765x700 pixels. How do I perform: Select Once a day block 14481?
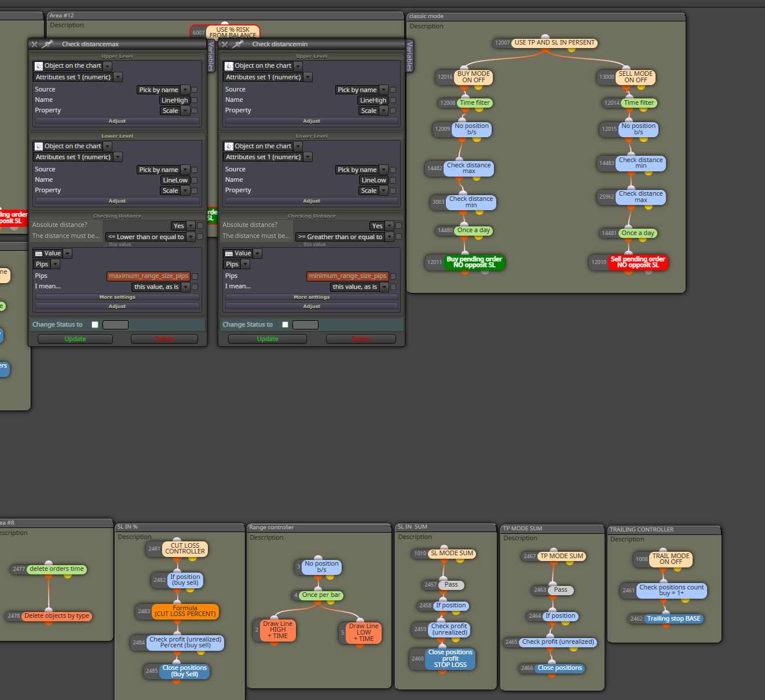point(638,233)
